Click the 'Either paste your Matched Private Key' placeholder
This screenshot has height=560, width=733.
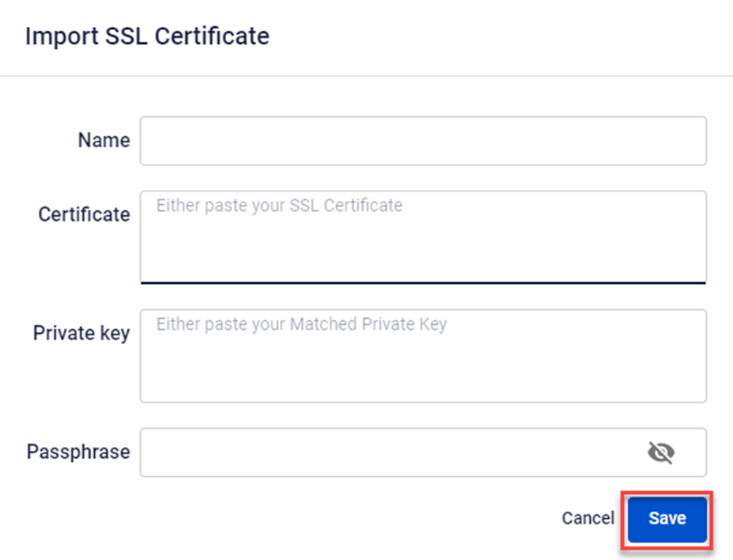pos(301,324)
